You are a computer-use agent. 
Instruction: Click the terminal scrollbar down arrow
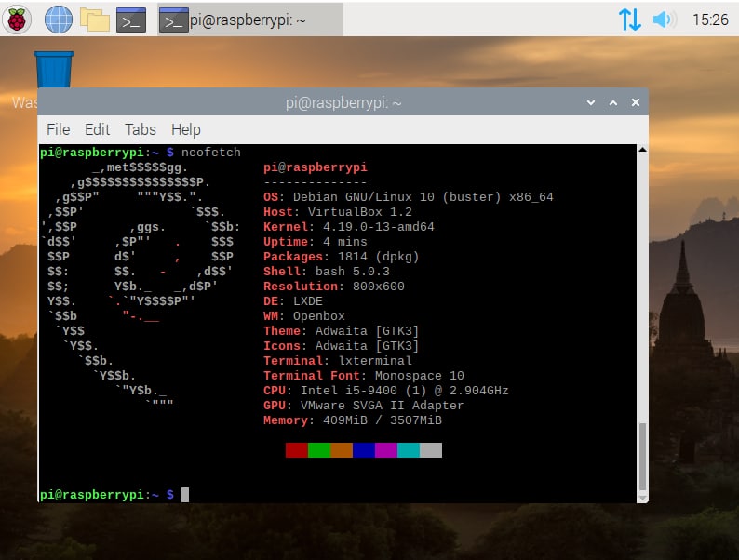click(642, 498)
